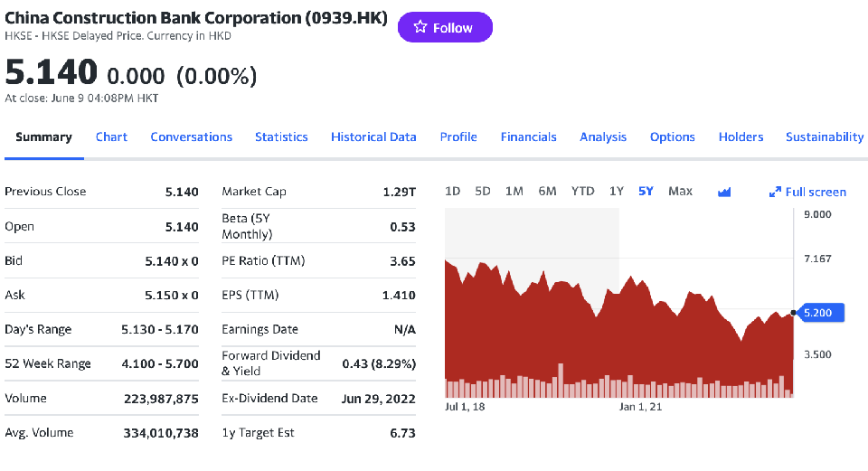
Task: Switch chart range to 5D
Action: pyautogui.click(x=483, y=191)
